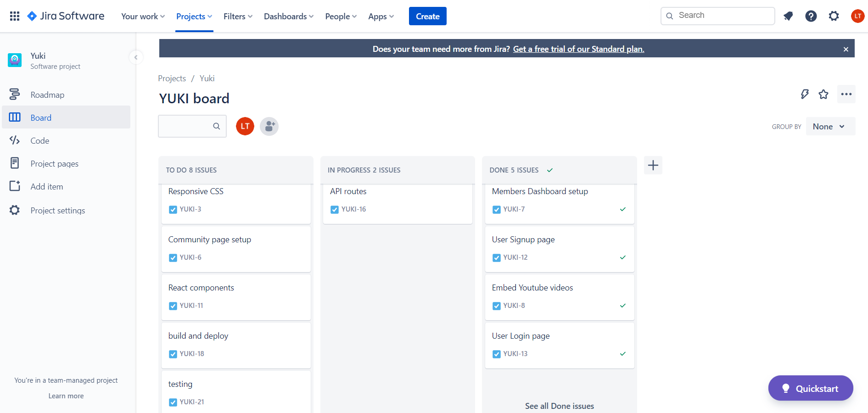Open Project pages from the sidebar
The width and height of the screenshot is (868, 413).
[x=54, y=163]
